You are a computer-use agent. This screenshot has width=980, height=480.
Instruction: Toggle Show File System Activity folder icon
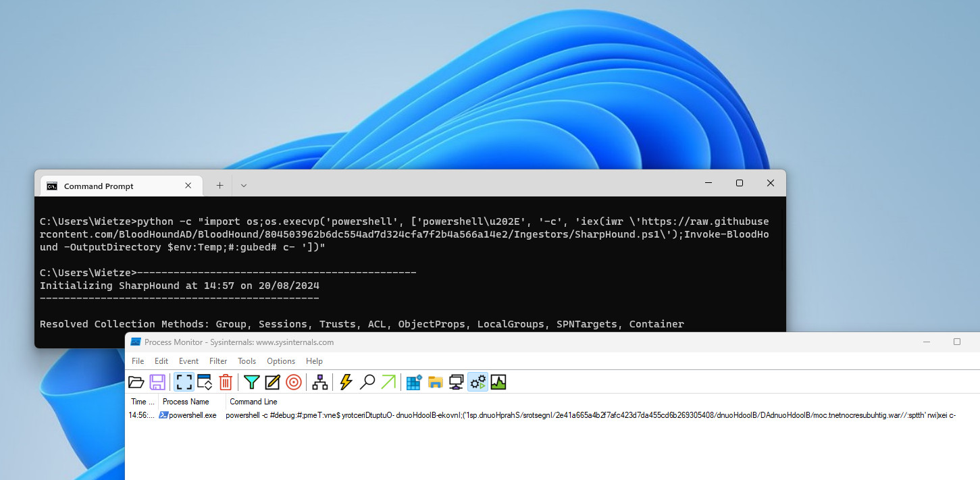coord(436,382)
